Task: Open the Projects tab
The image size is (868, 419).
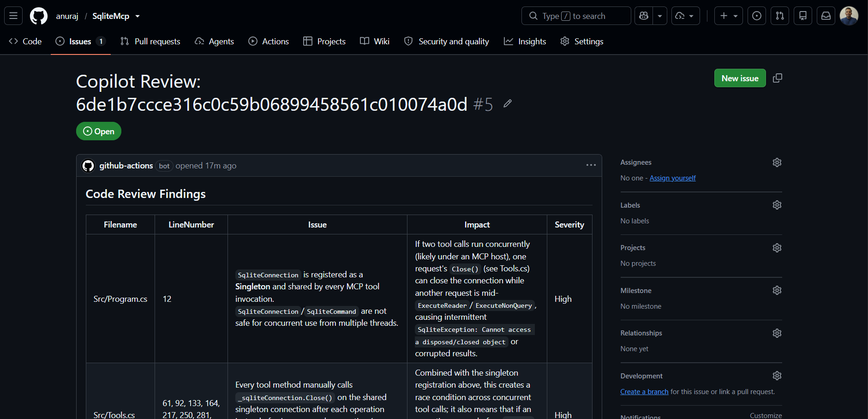Action: coord(324,41)
